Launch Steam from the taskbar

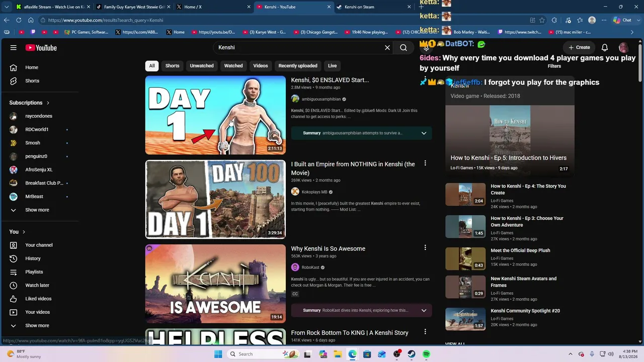point(412,354)
